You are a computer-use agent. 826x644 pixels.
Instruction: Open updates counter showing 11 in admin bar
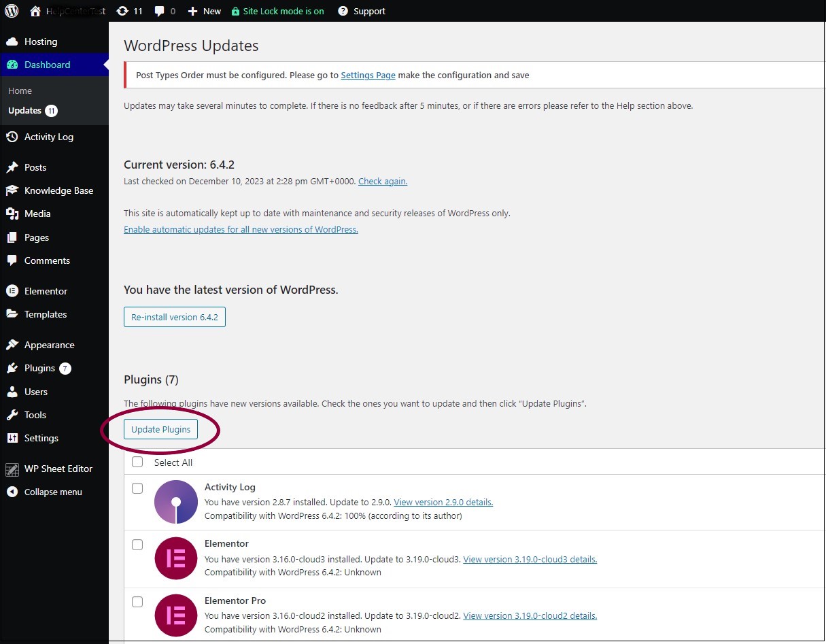pos(129,11)
